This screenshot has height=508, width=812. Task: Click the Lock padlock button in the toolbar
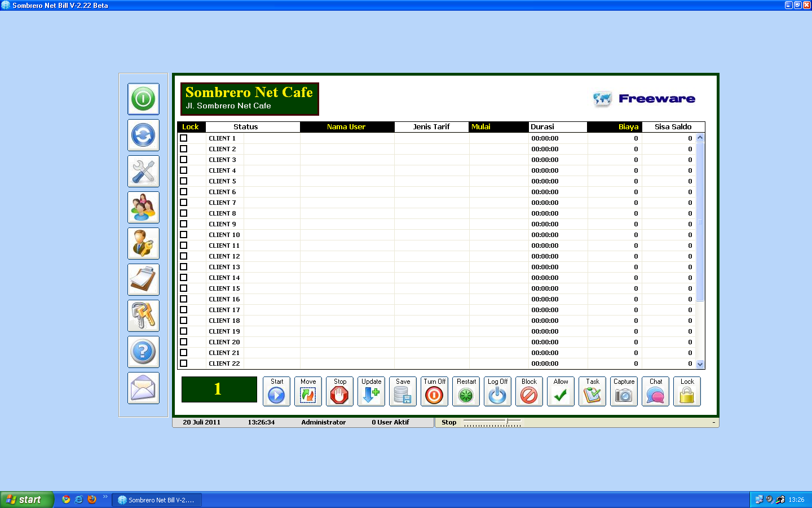687,391
